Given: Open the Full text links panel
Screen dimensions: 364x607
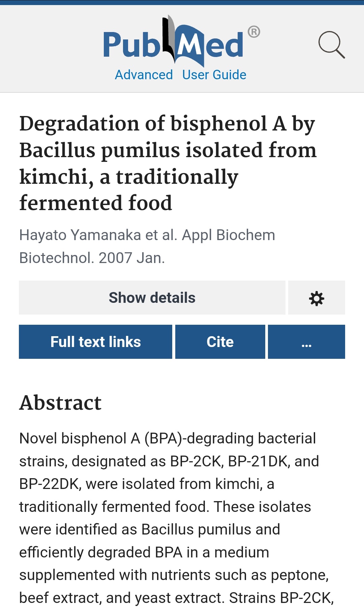Looking at the screenshot, I should click(x=95, y=342).
